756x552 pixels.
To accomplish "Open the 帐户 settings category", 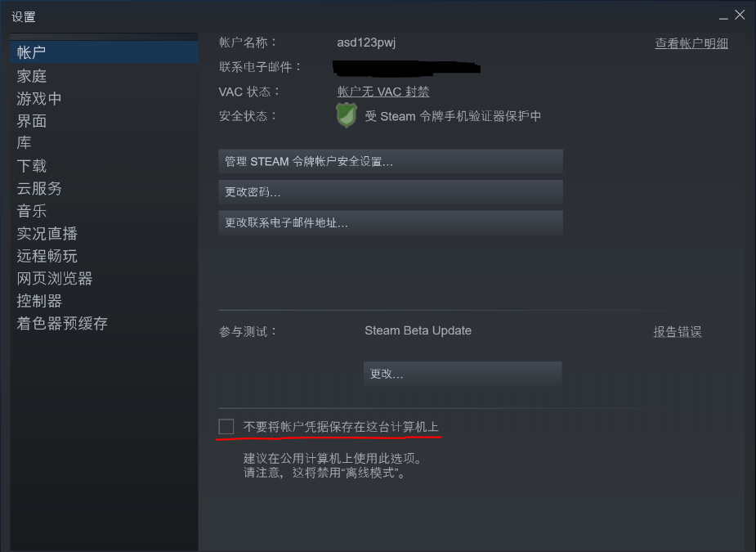I will (x=104, y=52).
